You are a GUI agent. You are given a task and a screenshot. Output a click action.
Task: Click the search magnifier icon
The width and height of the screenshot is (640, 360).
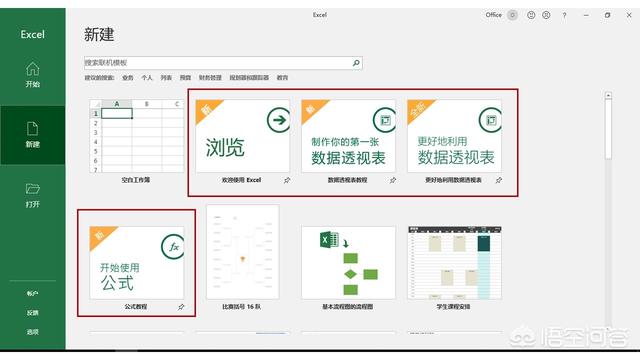[x=356, y=63]
